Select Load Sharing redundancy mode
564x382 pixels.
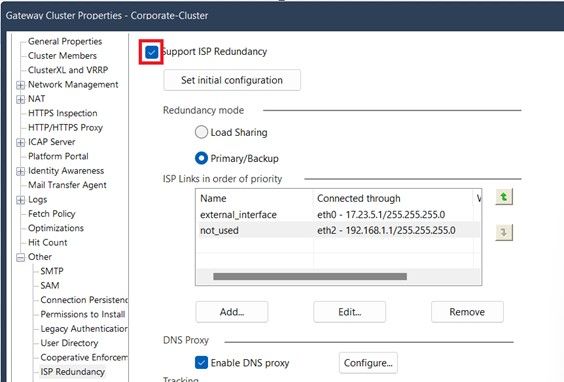click(201, 132)
